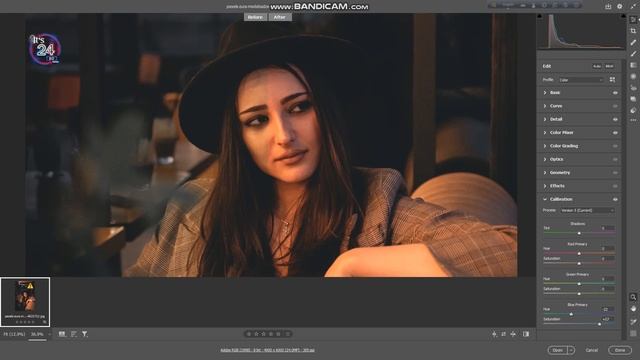
Task: Toggle the shadow clipping warning in histogram
Action: pyautogui.click(x=540, y=16)
